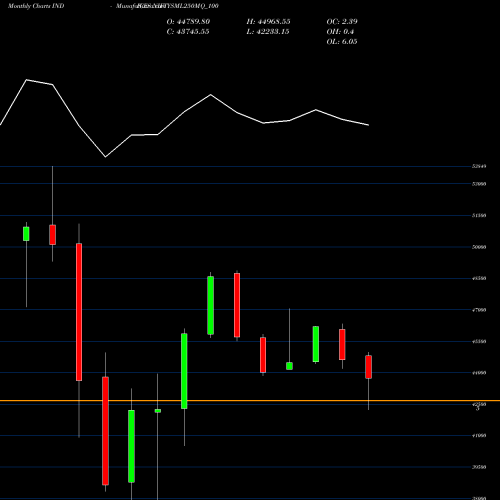Click the low value 'L: 42233.15'

[268, 32]
